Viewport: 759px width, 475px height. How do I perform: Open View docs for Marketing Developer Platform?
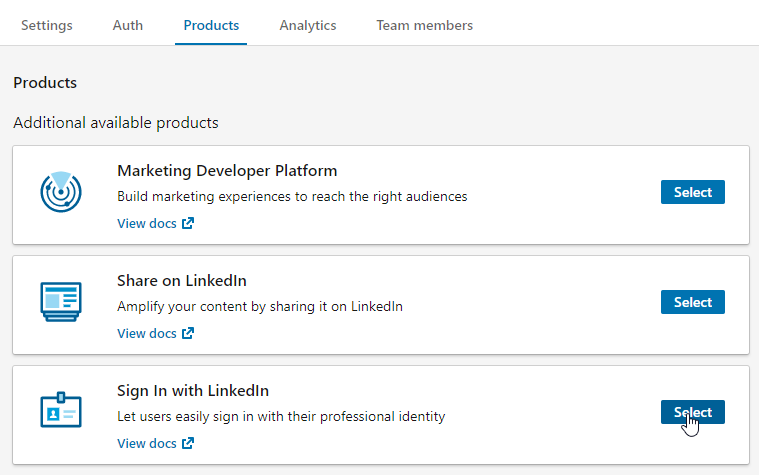[147, 224]
